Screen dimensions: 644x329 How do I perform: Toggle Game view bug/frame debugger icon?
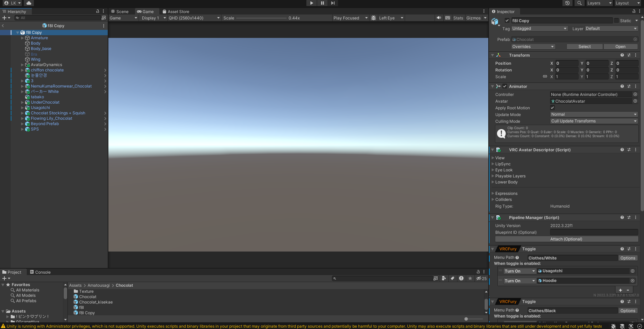click(374, 18)
